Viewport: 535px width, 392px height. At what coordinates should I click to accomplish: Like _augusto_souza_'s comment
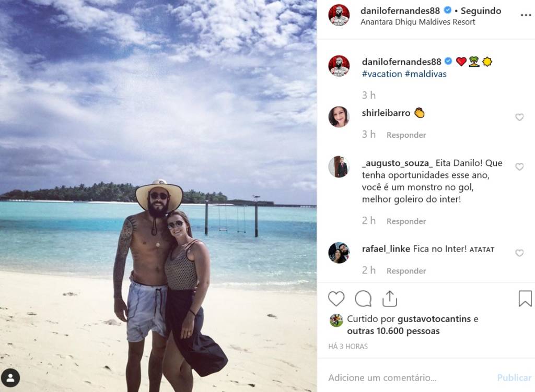pyautogui.click(x=519, y=167)
